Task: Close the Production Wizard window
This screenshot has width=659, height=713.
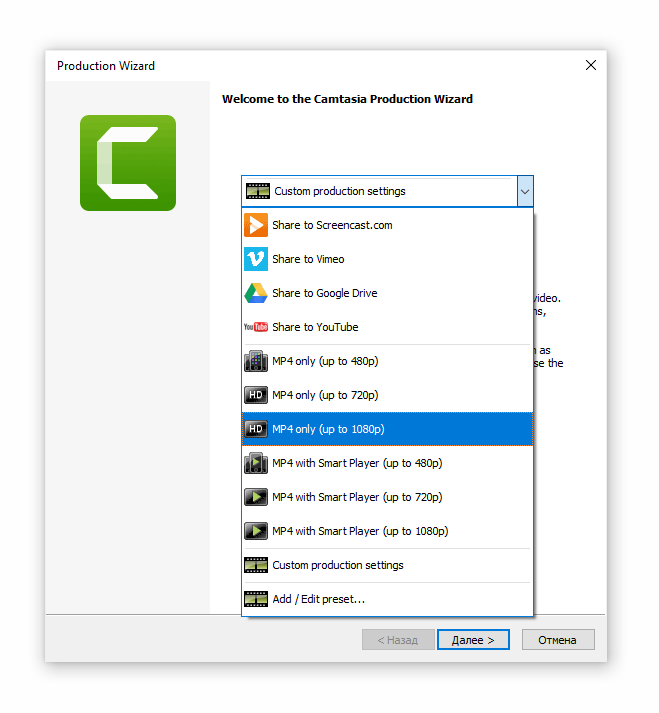Action: tap(591, 65)
